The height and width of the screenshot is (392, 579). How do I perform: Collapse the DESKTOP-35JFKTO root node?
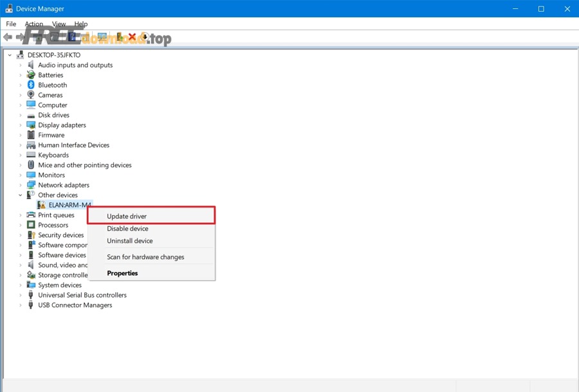[x=10, y=55]
